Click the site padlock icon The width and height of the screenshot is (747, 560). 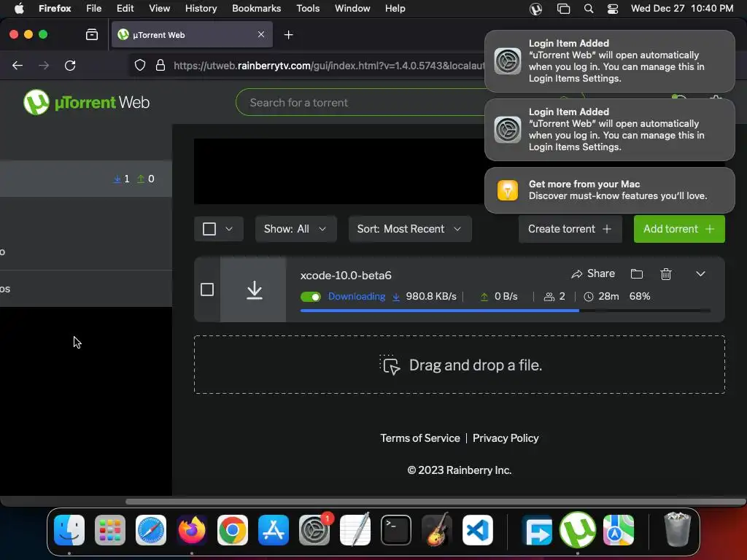160,65
